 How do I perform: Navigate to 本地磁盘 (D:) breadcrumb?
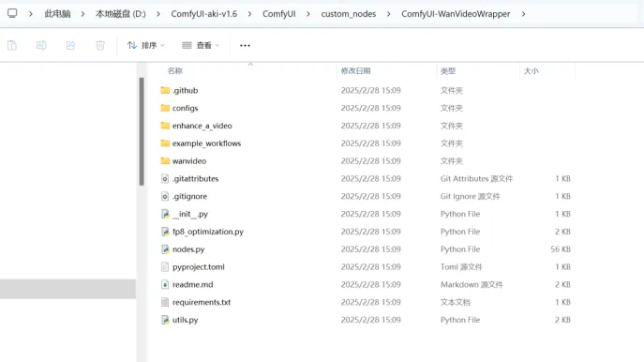click(x=121, y=13)
